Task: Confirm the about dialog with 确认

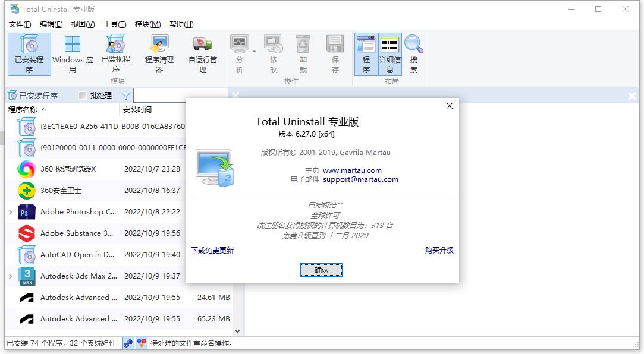Action: (x=321, y=270)
